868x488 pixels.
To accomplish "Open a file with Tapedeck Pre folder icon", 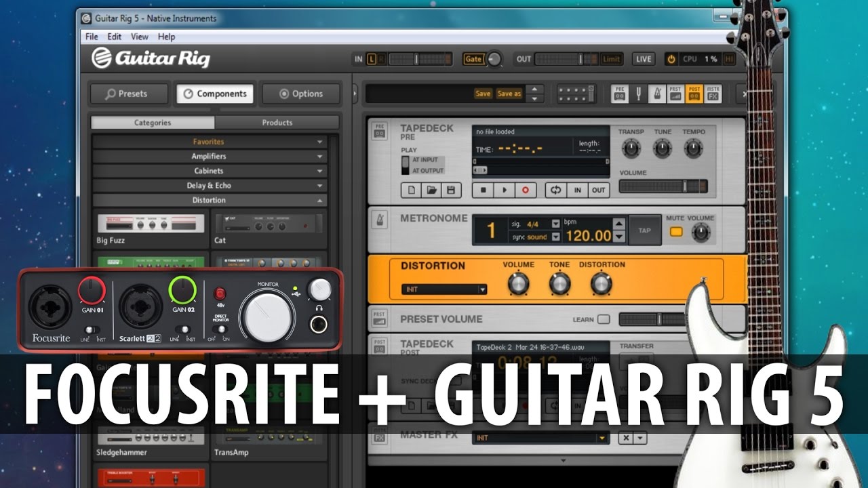I will (x=431, y=190).
